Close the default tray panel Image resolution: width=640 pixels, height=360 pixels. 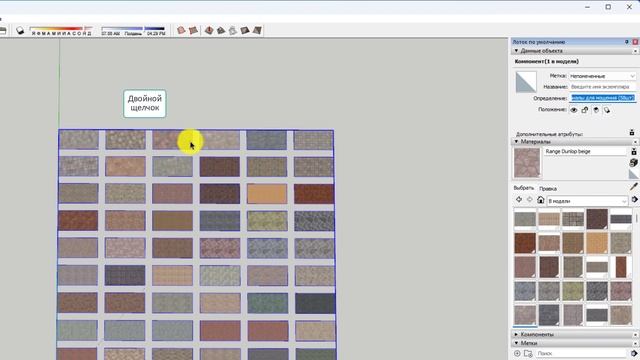point(635,42)
